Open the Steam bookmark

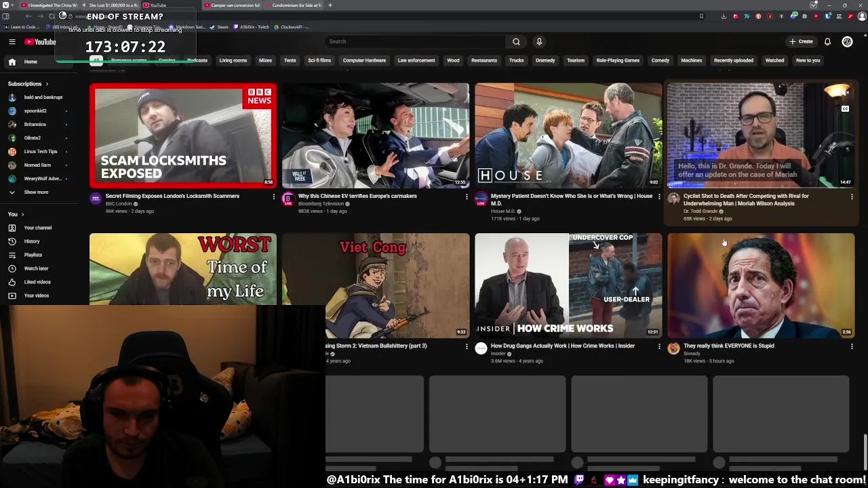pyautogui.click(x=219, y=27)
